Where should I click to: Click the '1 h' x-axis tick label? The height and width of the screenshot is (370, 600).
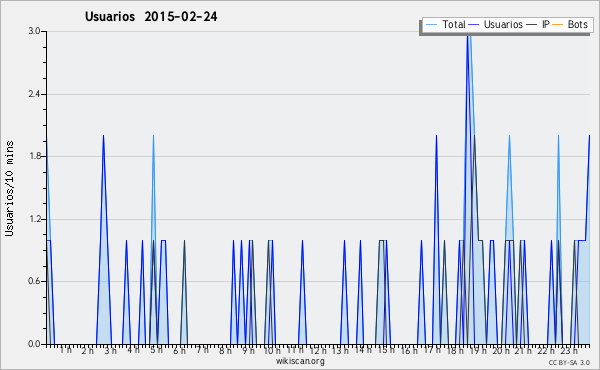tap(66, 350)
